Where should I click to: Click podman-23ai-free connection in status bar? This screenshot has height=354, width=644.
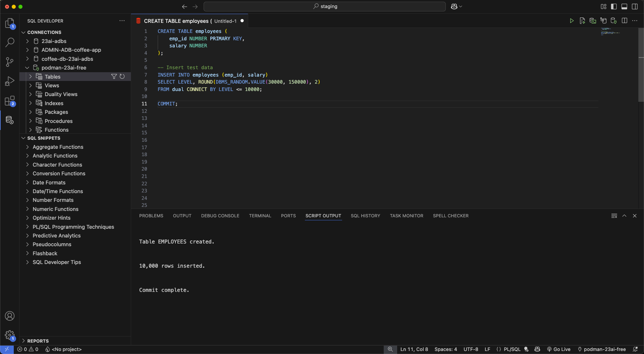click(x=601, y=349)
